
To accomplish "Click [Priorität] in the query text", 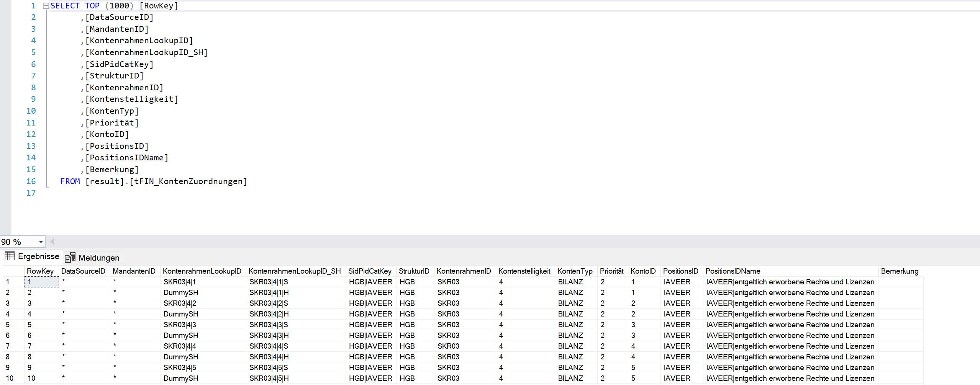I will pyautogui.click(x=111, y=123).
